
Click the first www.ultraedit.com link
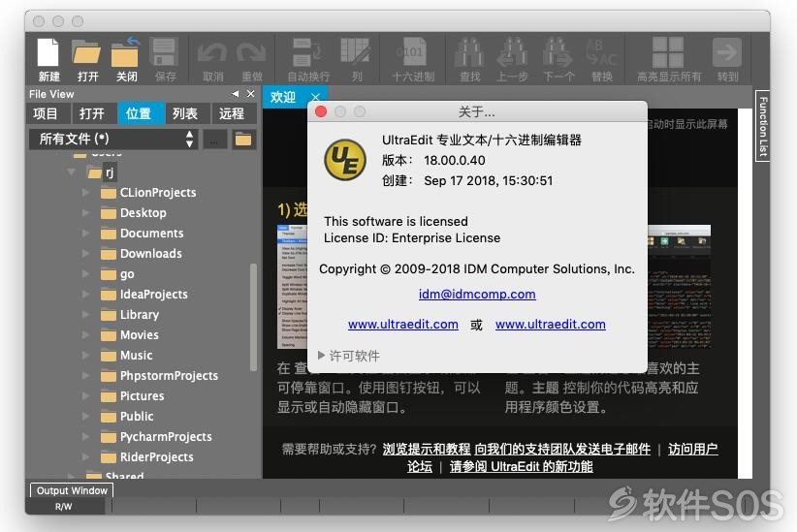403,325
